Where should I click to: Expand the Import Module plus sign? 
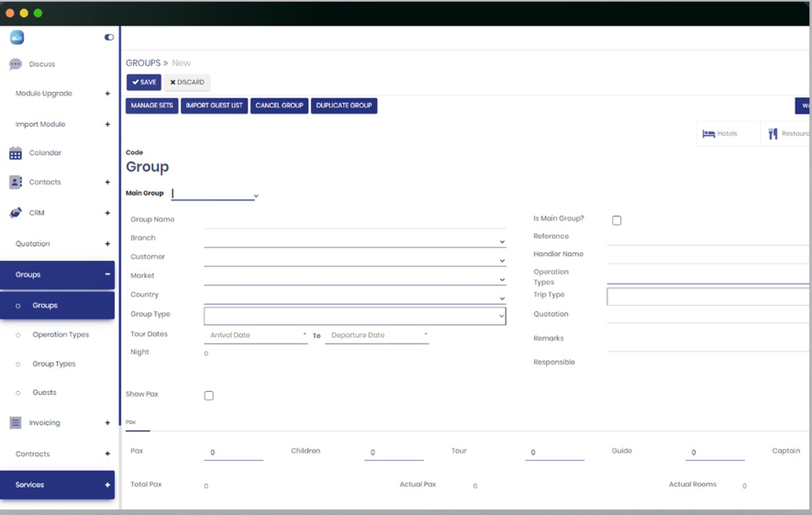(107, 124)
